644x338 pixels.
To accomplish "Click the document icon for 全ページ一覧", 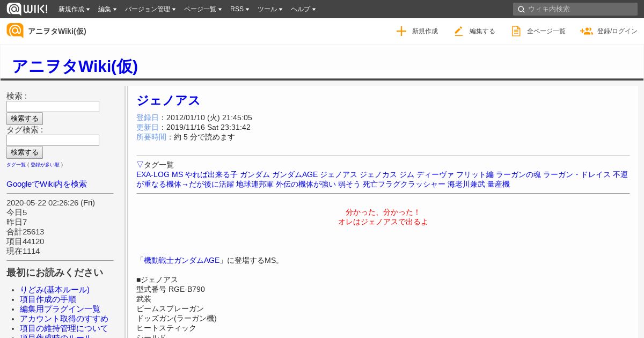I will [x=516, y=31].
